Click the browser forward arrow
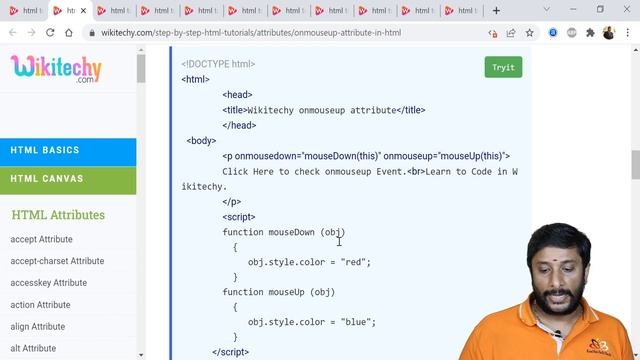 tap(31, 33)
